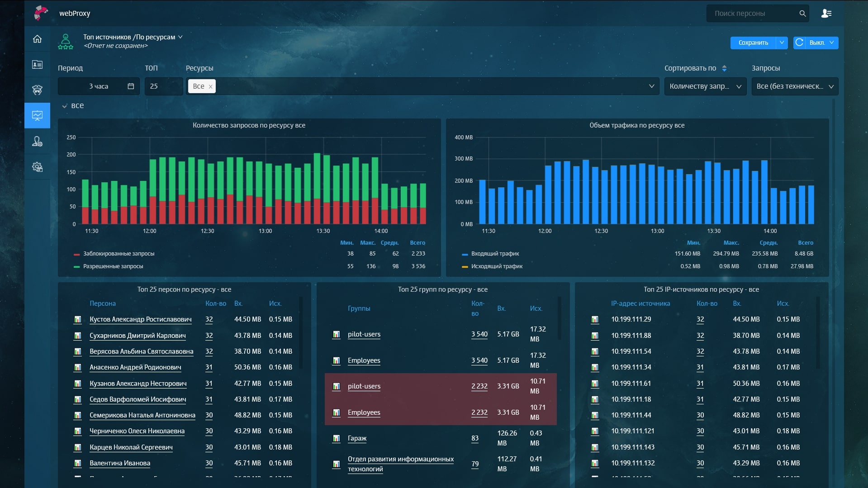Toggle sort direction arrows by Сортировать по
This screenshot has height=488, width=868.
pyautogui.click(x=724, y=68)
